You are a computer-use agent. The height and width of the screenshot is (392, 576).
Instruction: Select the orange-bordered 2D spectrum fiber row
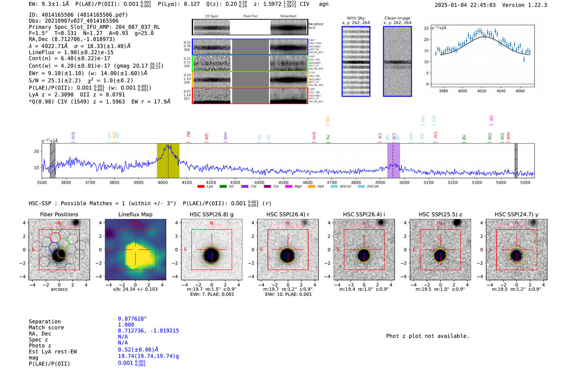(x=250, y=79)
